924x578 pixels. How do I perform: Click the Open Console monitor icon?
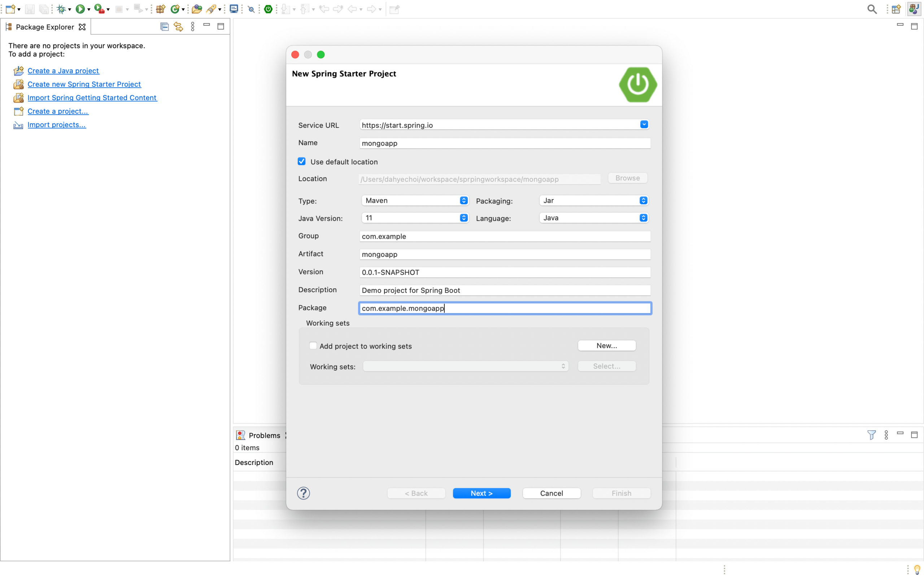(x=234, y=9)
